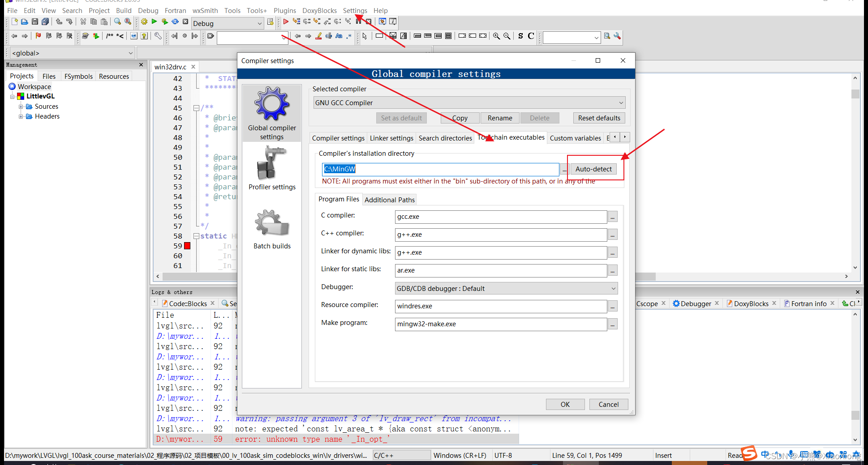Click the Use regex asterisk icon
Viewport: 868px width, 465px height.
349,36
